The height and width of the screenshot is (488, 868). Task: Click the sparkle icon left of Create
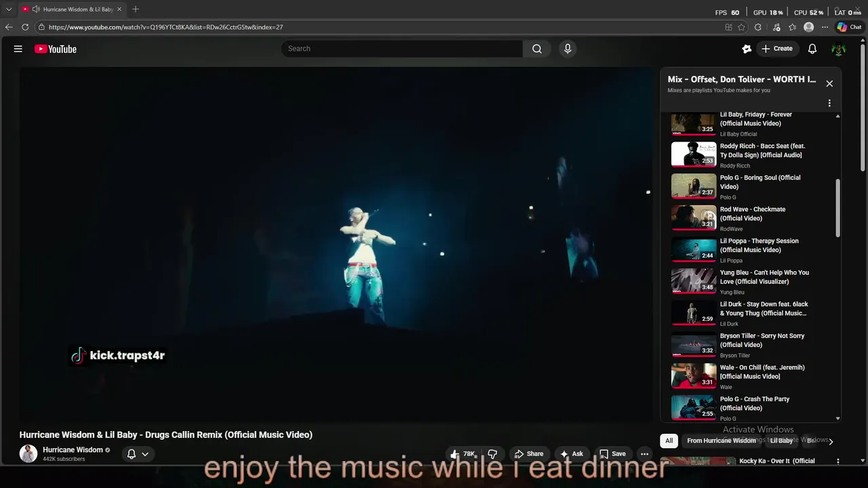(x=747, y=49)
